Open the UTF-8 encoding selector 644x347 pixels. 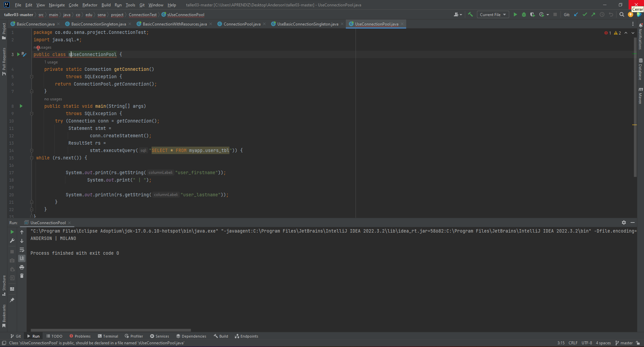587,343
